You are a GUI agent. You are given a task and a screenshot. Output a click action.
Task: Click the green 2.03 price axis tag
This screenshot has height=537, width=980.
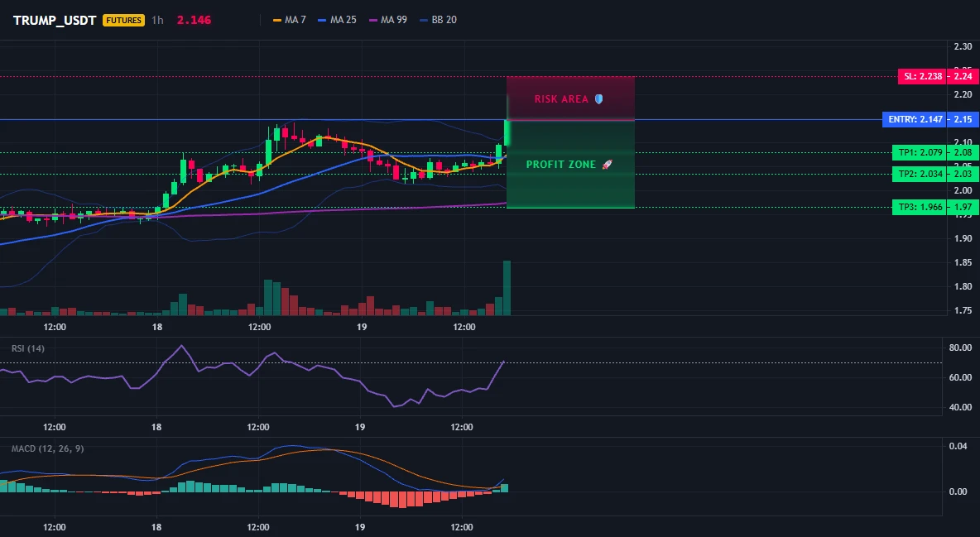click(x=963, y=174)
